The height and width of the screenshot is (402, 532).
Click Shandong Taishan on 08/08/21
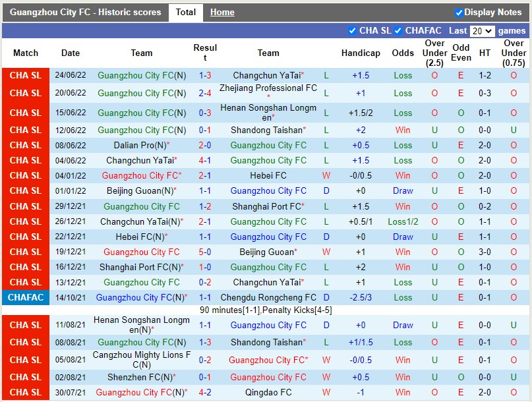(268, 342)
